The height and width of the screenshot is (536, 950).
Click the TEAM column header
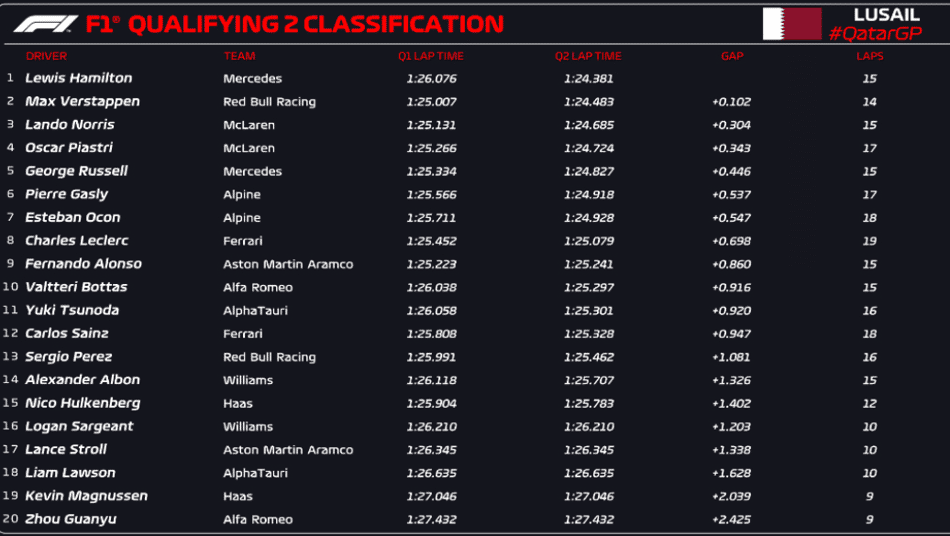click(x=239, y=56)
